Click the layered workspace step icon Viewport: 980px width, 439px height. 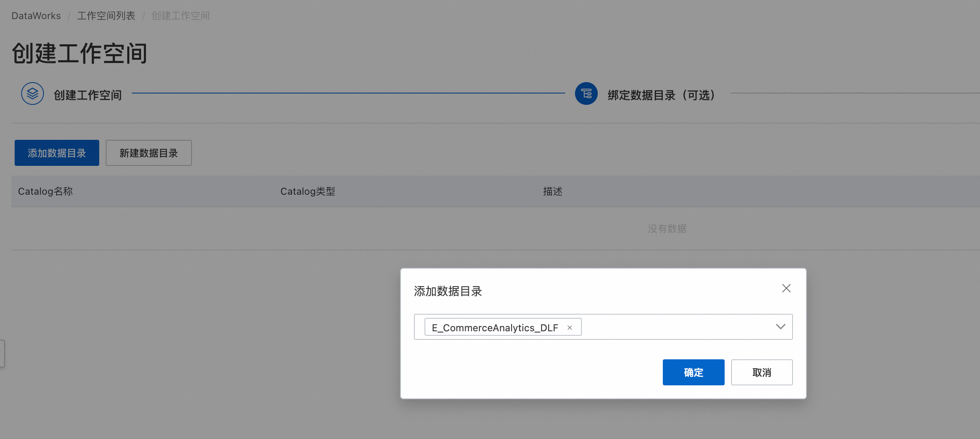click(33, 94)
